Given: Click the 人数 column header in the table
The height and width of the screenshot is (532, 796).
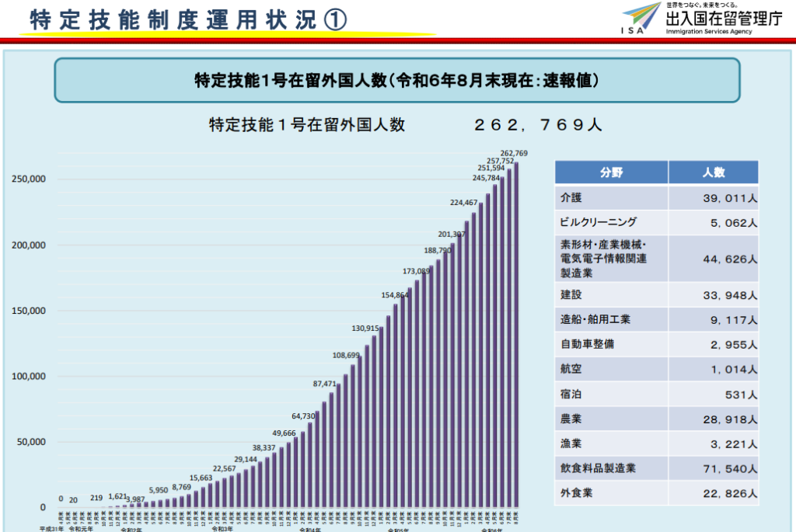Looking at the screenshot, I should click(x=713, y=172).
